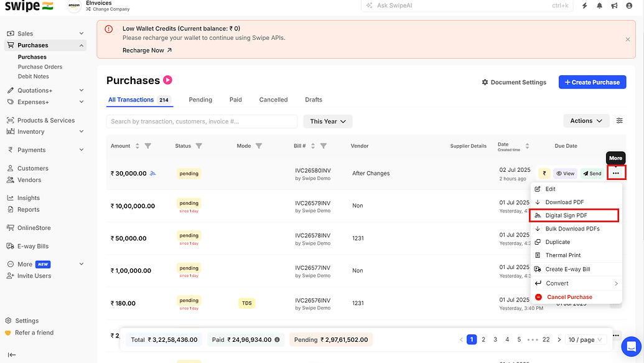Screen dimensions: 644x363
Task: Open the announcements megaphone icon
Action: (x=615, y=6)
